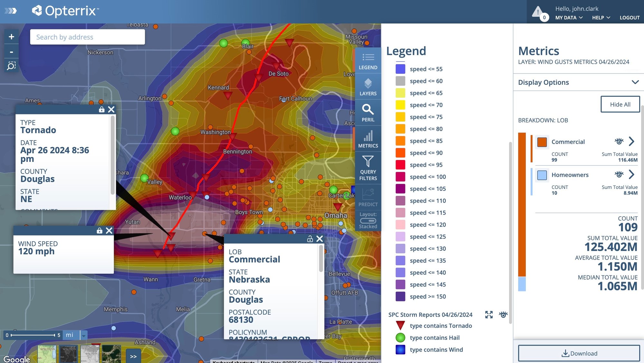The image size is (644, 363).
Task: Select the speed <= 95 legend swatch
Action: pyautogui.click(x=400, y=165)
